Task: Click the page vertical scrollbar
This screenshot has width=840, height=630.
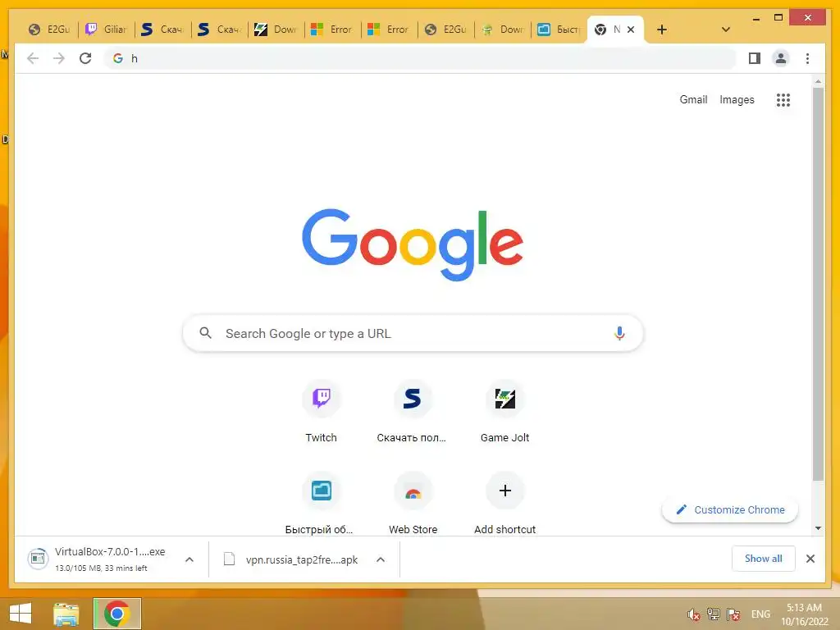Action: point(818,284)
